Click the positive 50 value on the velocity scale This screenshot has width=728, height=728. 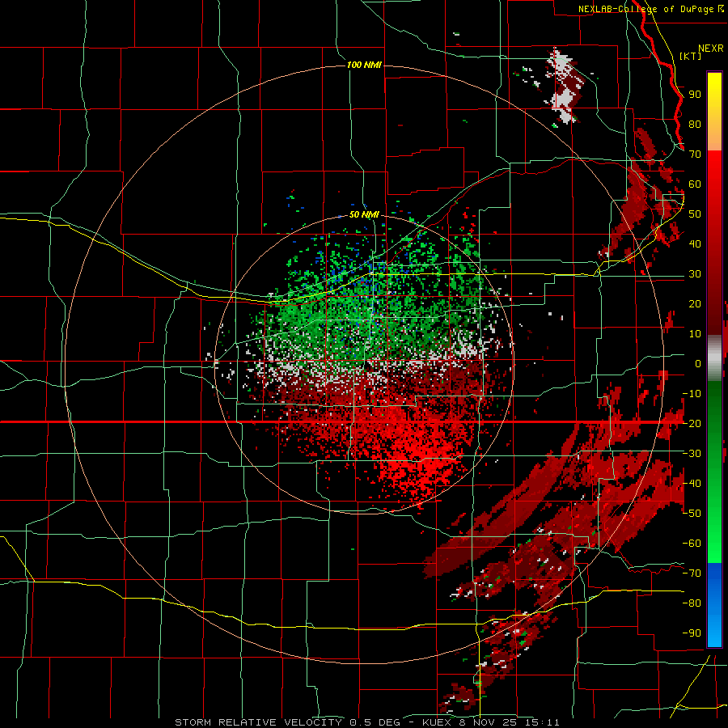[695, 214]
